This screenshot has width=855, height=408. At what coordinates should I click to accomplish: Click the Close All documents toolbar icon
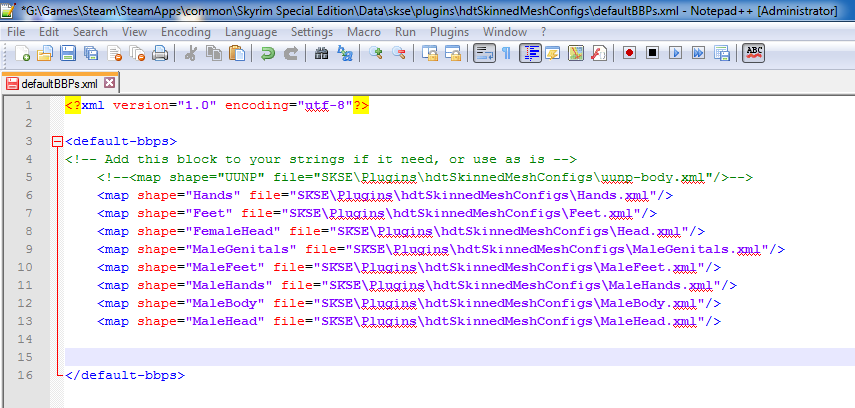(x=137, y=53)
